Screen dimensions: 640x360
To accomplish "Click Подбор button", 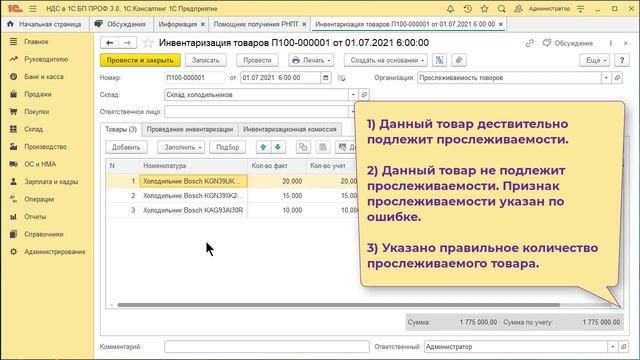I will click(227, 147).
